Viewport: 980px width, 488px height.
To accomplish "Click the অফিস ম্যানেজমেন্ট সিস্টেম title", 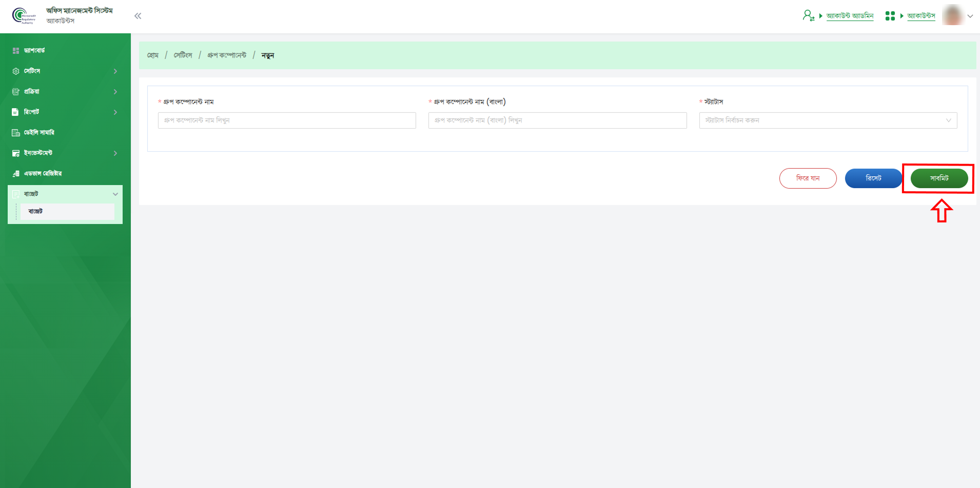I will (80, 11).
